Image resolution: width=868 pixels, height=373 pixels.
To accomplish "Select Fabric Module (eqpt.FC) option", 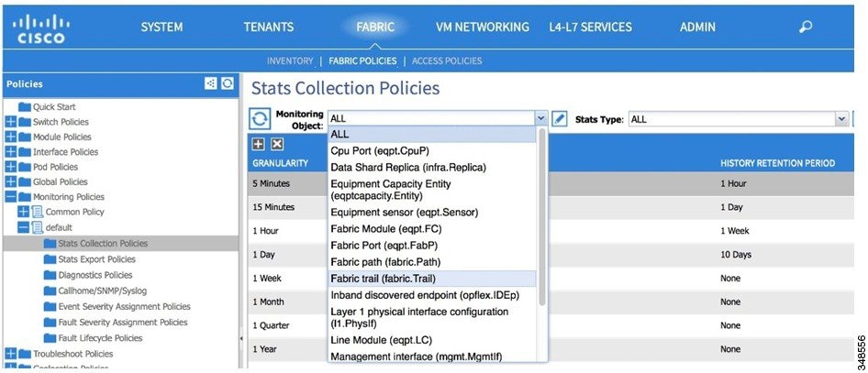I will [x=432, y=229].
